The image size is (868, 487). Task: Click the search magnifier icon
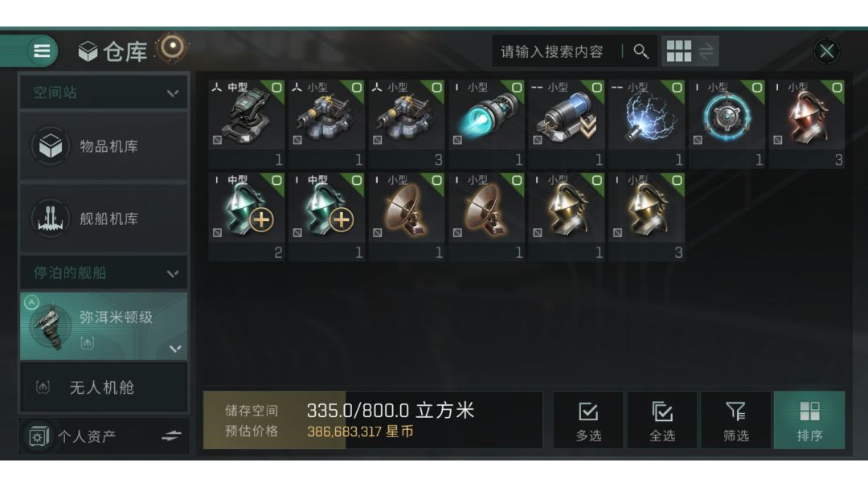641,51
